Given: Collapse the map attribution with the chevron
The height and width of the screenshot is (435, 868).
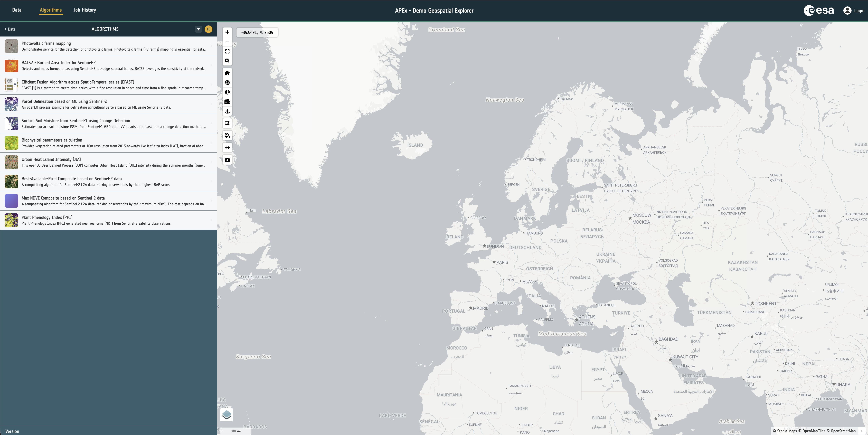Looking at the screenshot, I should point(862,431).
